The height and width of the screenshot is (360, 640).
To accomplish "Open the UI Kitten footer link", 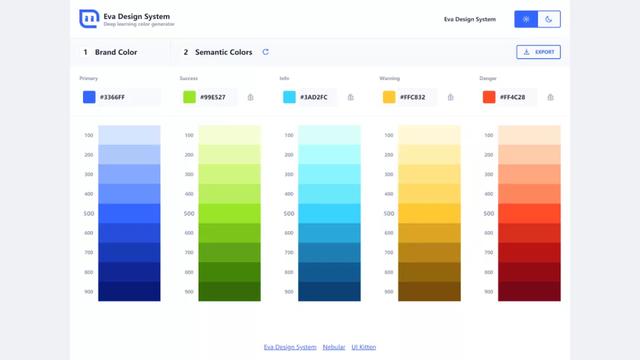I will pyautogui.click(x=363, y=347).
